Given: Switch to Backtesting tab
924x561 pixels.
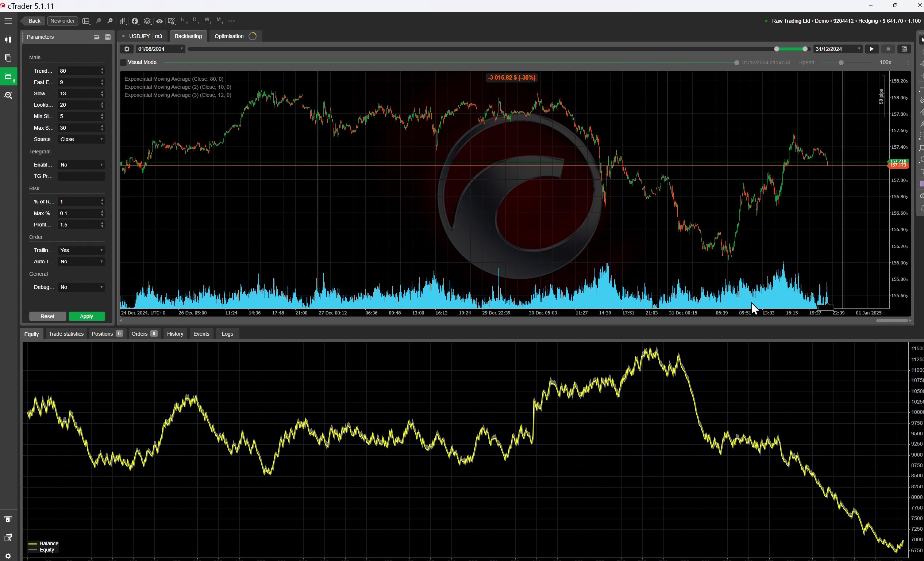Looking at the screenshot, I should coord(188,36).
